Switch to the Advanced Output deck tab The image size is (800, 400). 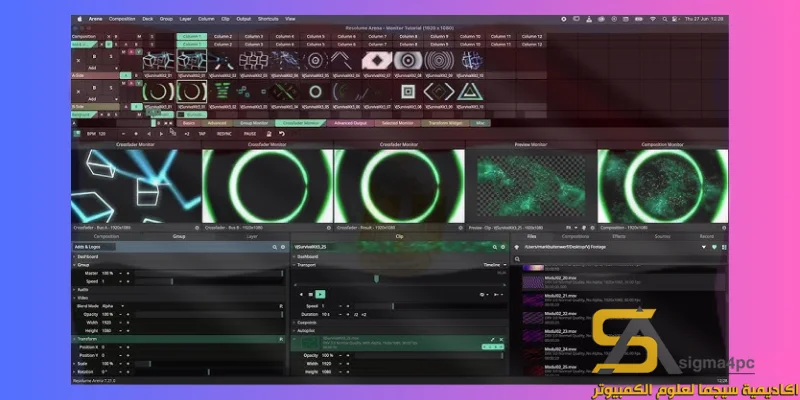click(351, 123)
